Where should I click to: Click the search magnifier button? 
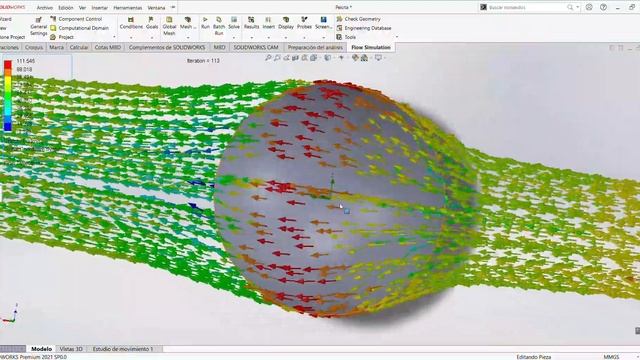coord(570,7)
